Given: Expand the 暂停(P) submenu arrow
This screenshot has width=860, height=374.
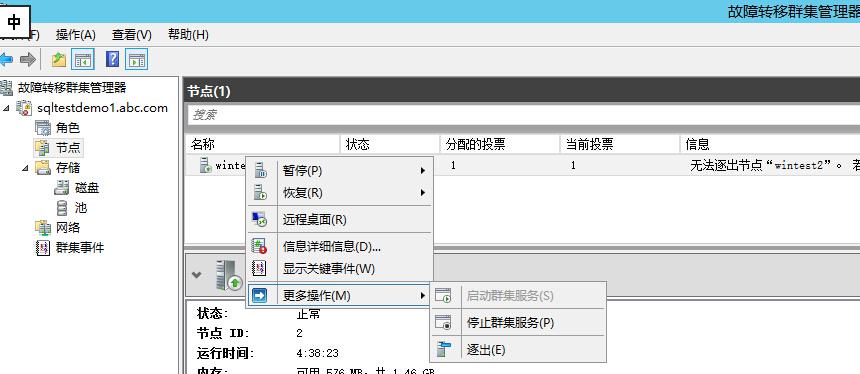Looking at the screenshot, I should tap(422, 171).
